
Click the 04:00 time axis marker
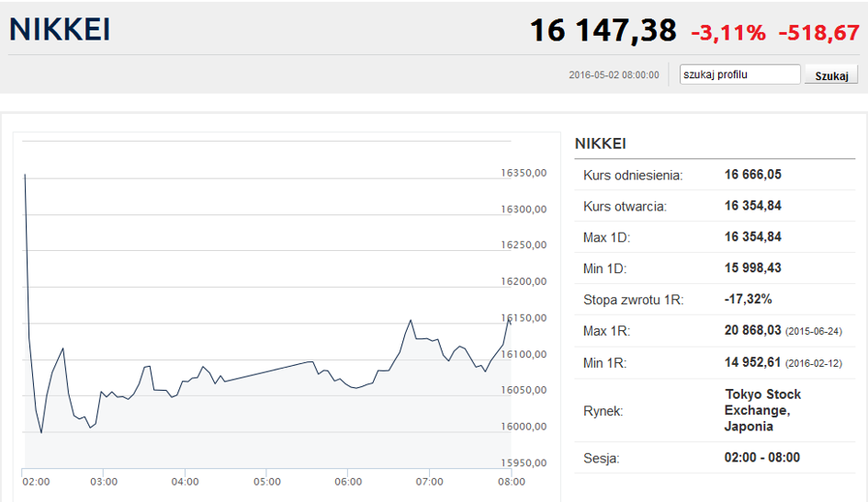[185, 482]
